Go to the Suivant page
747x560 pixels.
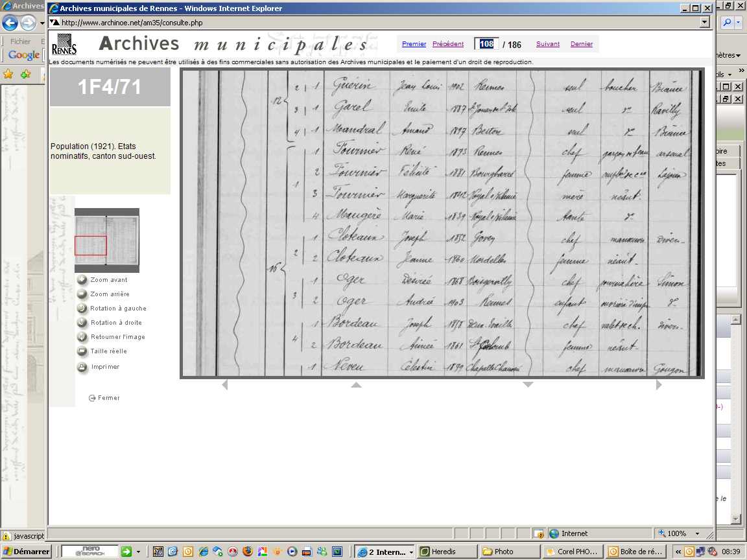click(x=547, y=44)
